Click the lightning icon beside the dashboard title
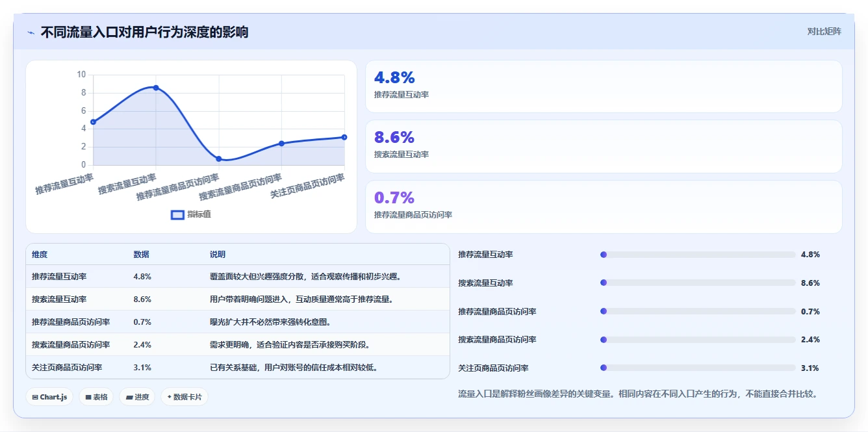This screenshot has width=868, height=432. coord(31,32)
